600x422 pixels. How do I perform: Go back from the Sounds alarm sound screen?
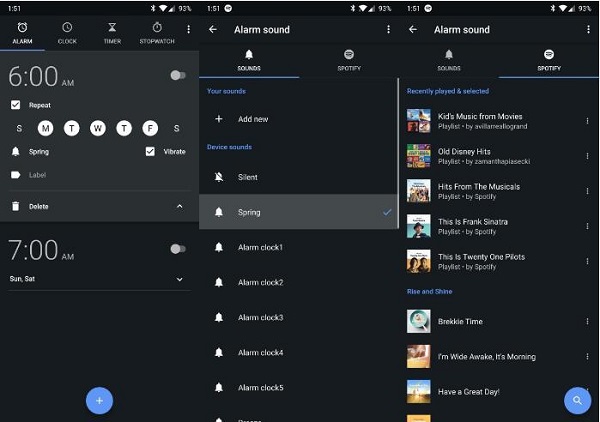point(213,29)
